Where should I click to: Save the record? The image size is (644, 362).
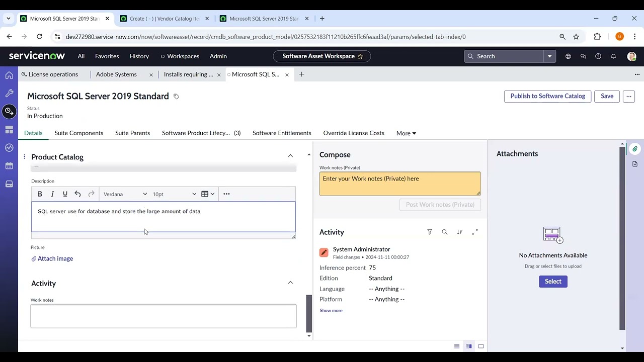pos(607,97)
